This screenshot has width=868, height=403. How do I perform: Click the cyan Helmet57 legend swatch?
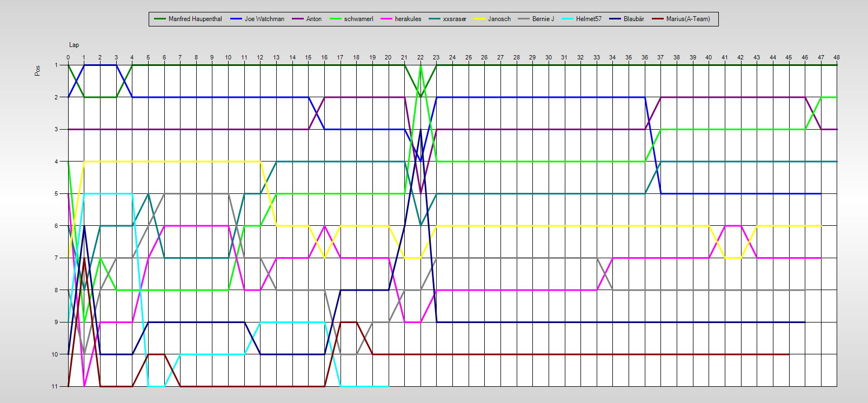[567, 19]
